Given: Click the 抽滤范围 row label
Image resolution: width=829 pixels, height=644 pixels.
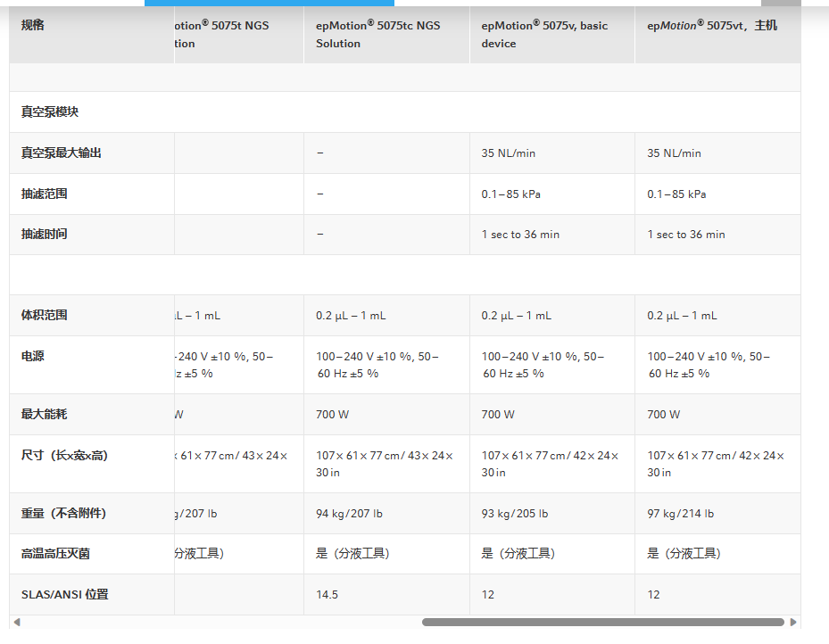Looking at the screenshot, I should pos(45,194).
